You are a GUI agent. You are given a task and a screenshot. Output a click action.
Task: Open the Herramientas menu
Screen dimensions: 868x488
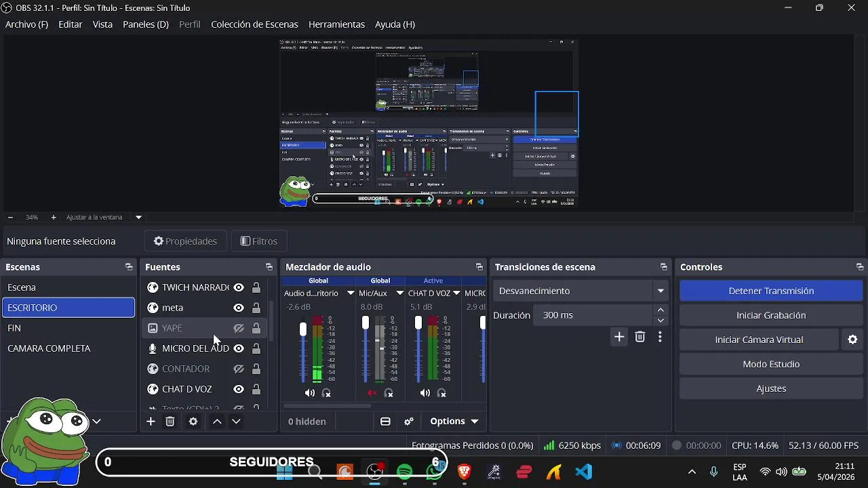[336, 24]
